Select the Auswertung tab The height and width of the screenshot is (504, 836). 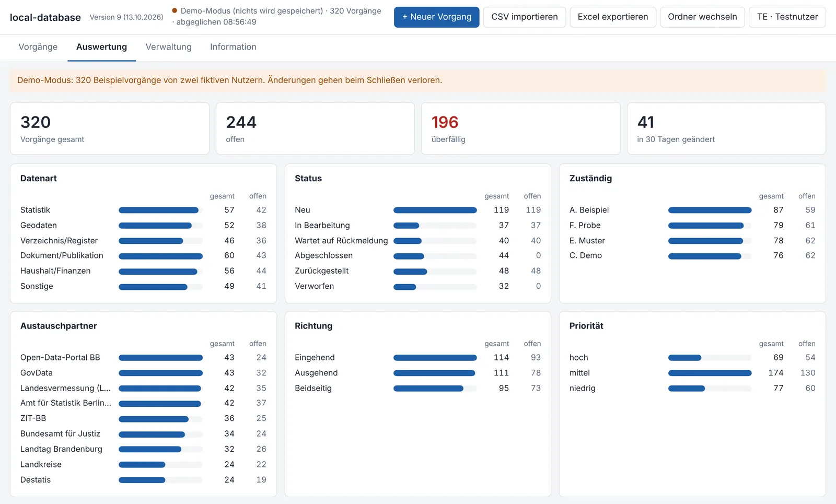click(101, 47)
